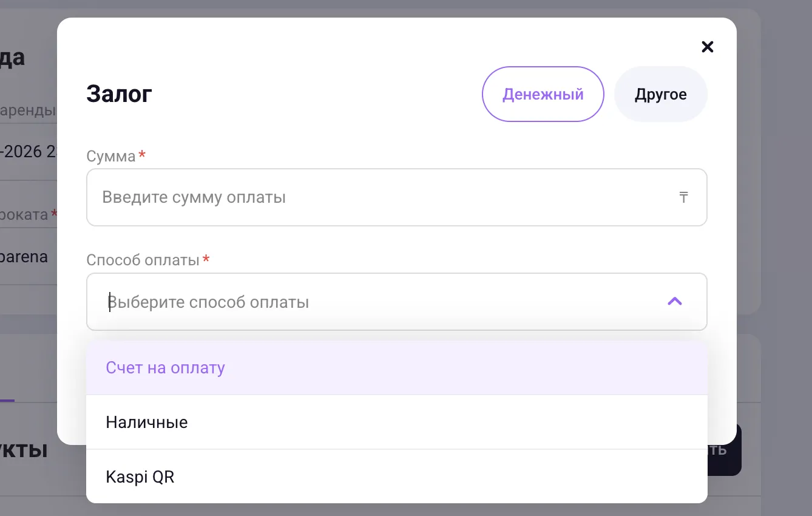
Task: Click background date field showing 2026
Action: point(29,152)
